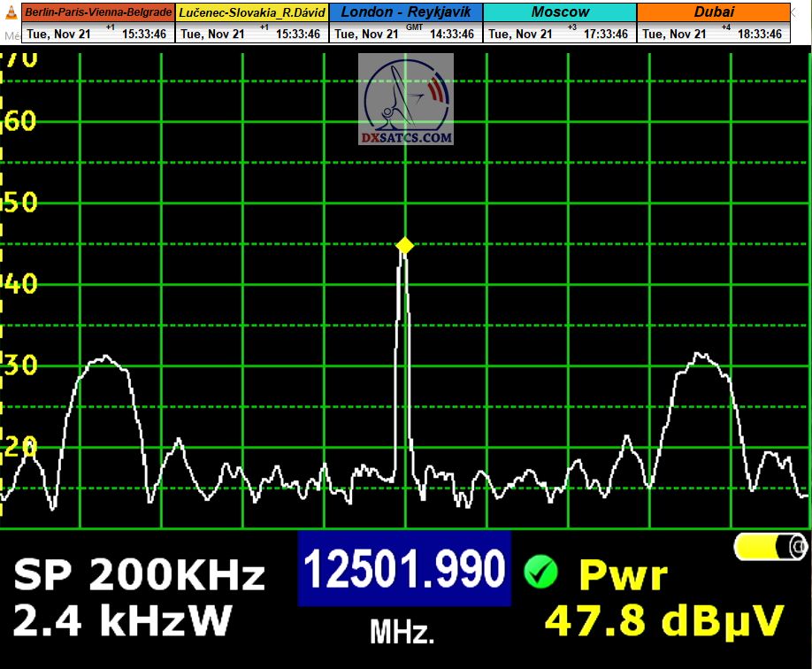Image resolution: width=812 pixels, height=669 pixels.
Task: Click the Moscow time 17:33:46
Action: coord(607,34)
